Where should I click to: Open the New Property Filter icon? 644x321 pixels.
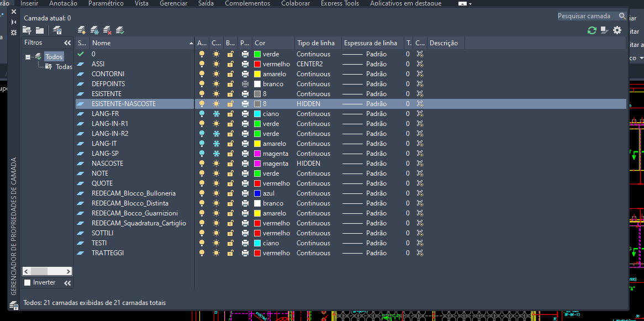pos(27,30)
